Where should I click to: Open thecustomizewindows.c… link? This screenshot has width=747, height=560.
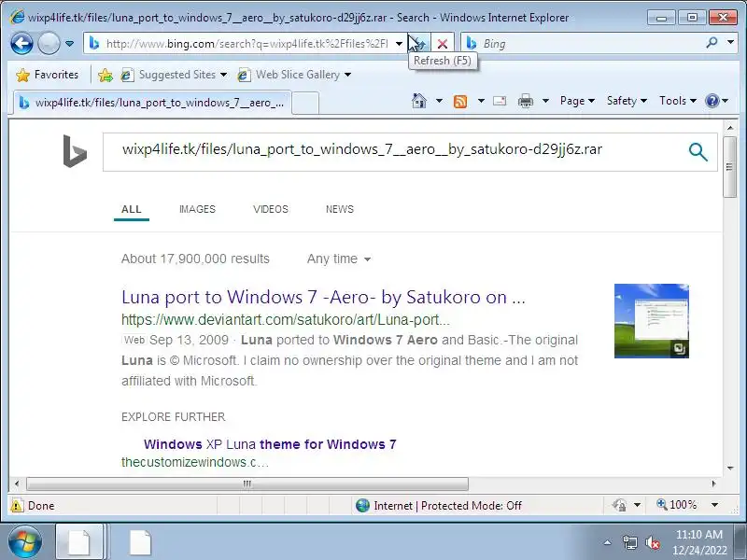point(195,462)
